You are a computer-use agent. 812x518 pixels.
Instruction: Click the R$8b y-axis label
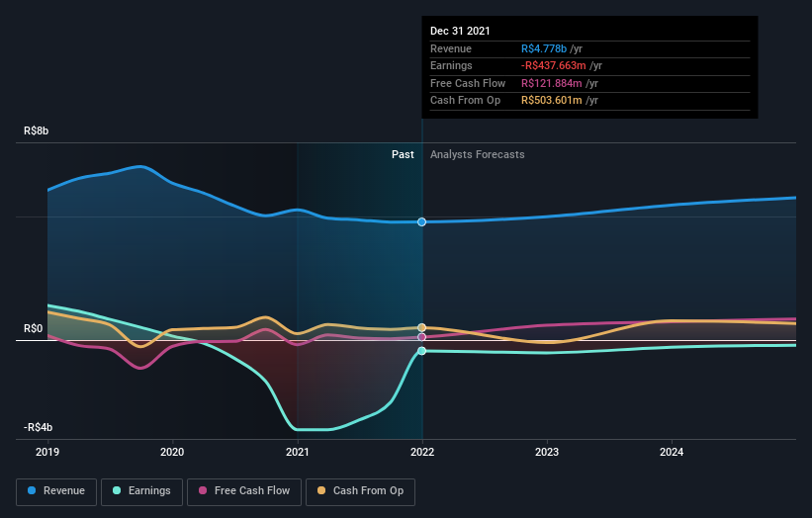[x=37, y=130]
